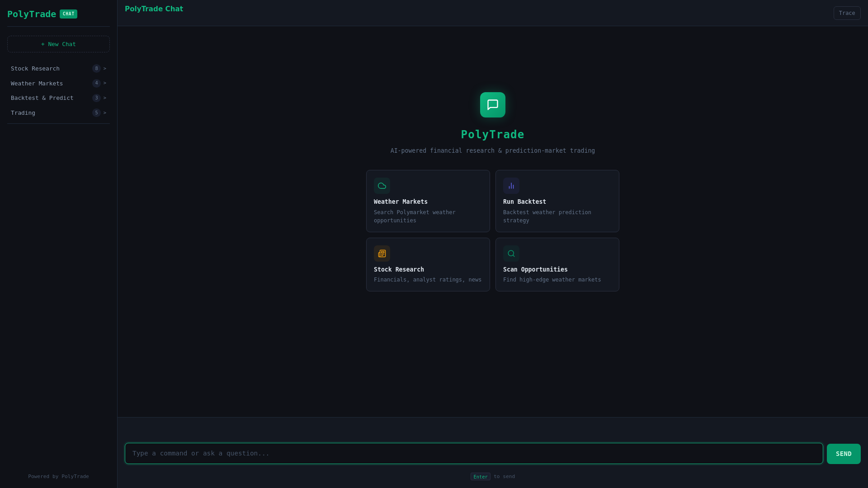Expand the Backtest & Predict chevron

[105, 98]
